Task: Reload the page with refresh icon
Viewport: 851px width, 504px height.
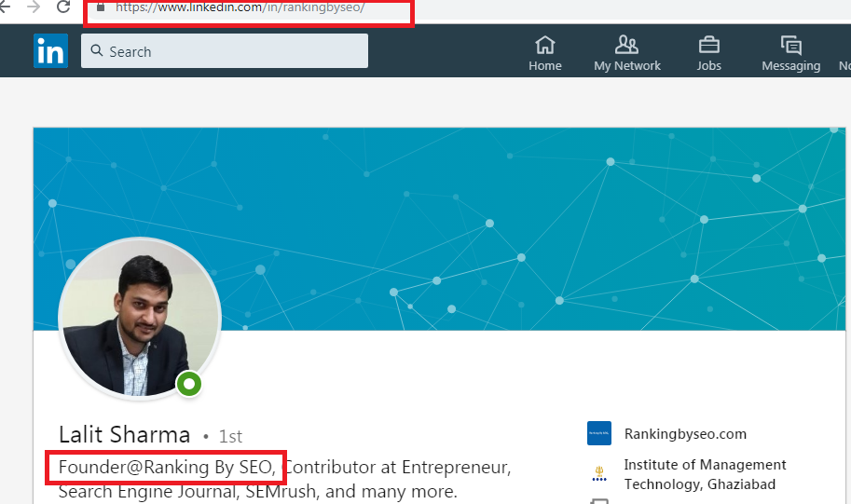Action: (x=63, y=7)
